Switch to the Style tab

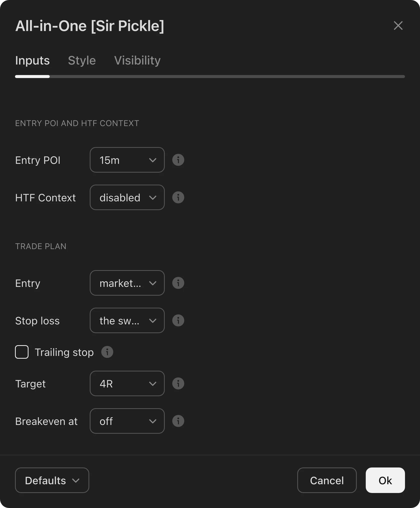pyautogui.click(x=82, y=61)
